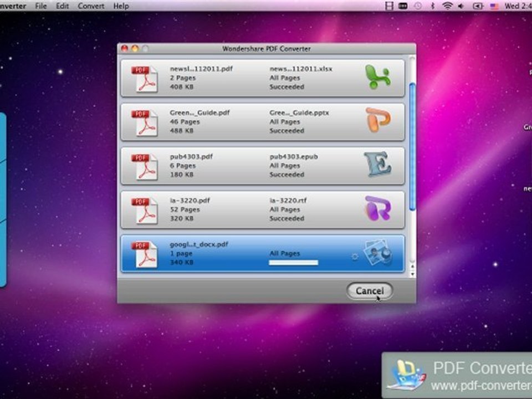Click the PDF icon for Green.._Guide.pdf
This screenshot has width=532, height=399.
click(x=145, y=123)
